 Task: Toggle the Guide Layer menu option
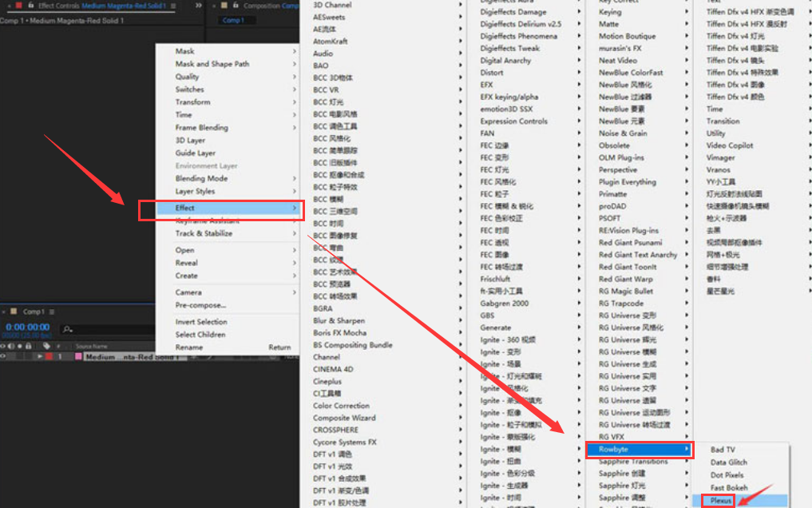click(228, 153)
